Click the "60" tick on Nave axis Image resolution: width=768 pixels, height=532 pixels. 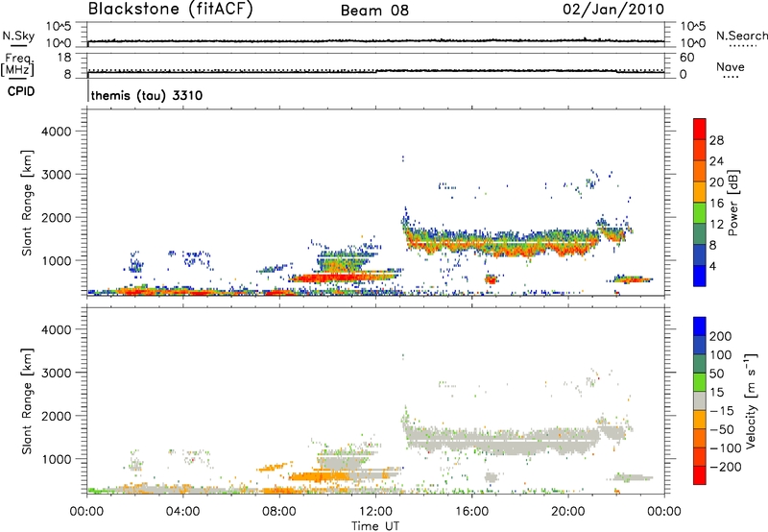tap(686, 58)
